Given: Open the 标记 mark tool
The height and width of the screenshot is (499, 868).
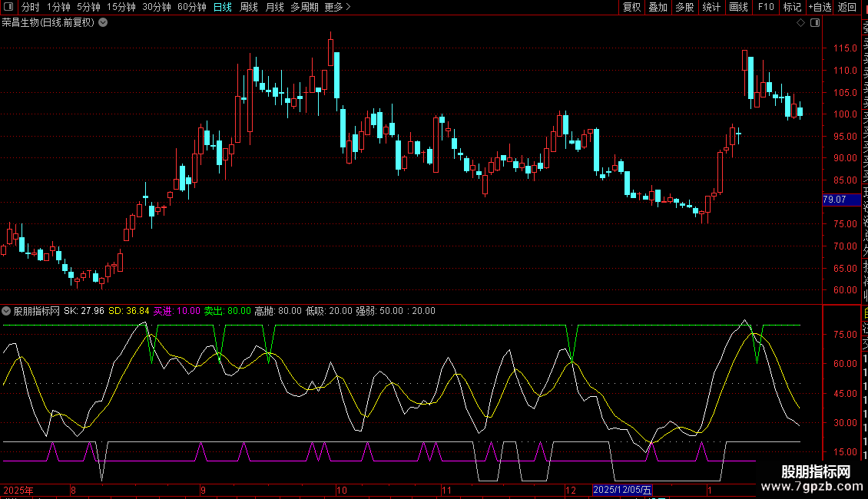Looking at the screenshot, I should tap(792, 7).
